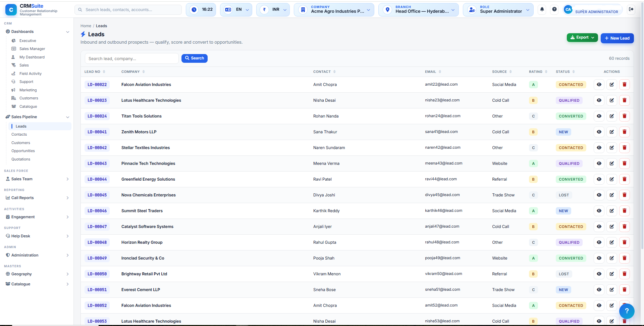View Pinnacle Tech LD-00043 eye icon
This screenshot has width=644, height=326.
[x=599, y=164]
